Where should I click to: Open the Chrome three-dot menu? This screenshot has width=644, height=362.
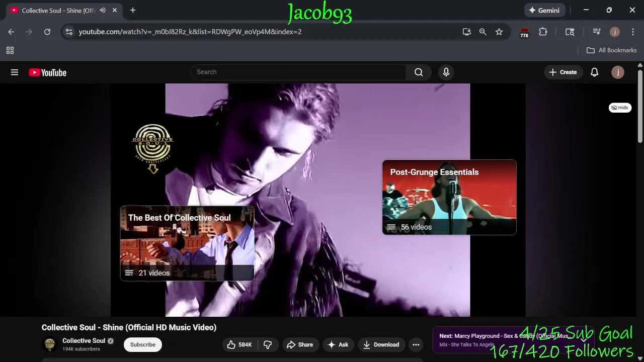(633, 32)
